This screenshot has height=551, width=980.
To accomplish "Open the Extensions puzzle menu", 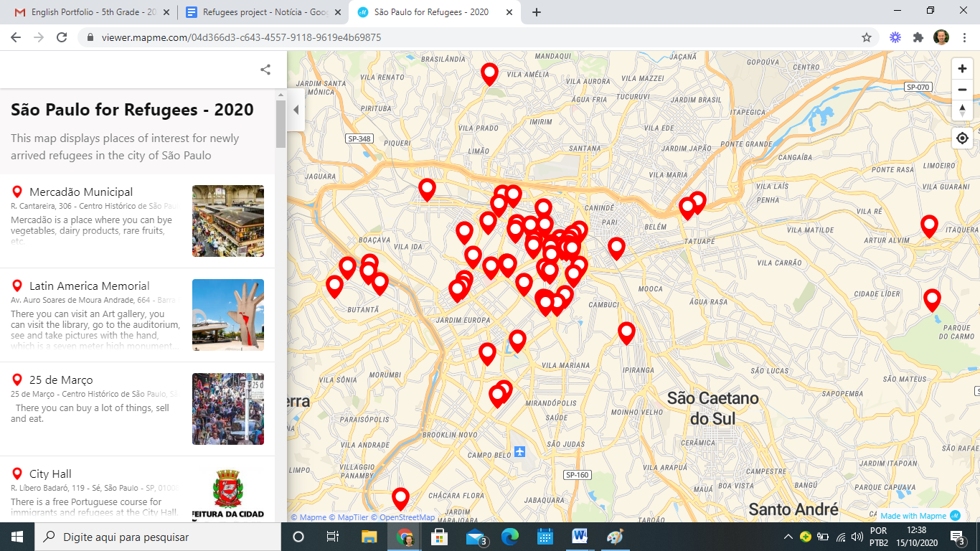I will [x=918, y=37].
